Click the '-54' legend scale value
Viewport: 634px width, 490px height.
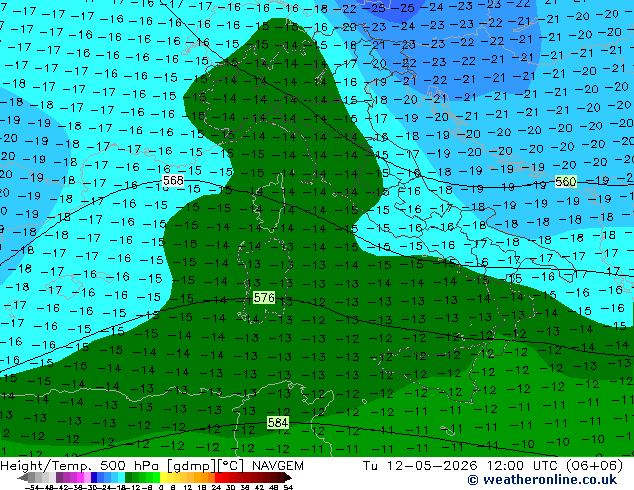32,488
